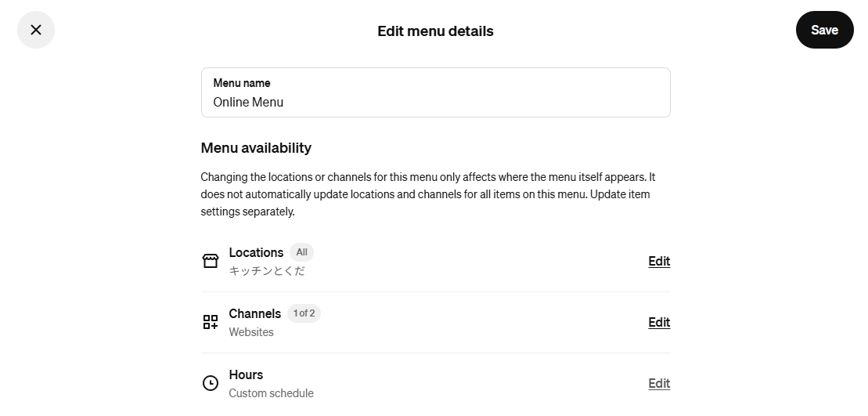This screenshot has height=416, width=868.
Task: Click the menu availability description paragraph
Action: click(x=428, y=194)
